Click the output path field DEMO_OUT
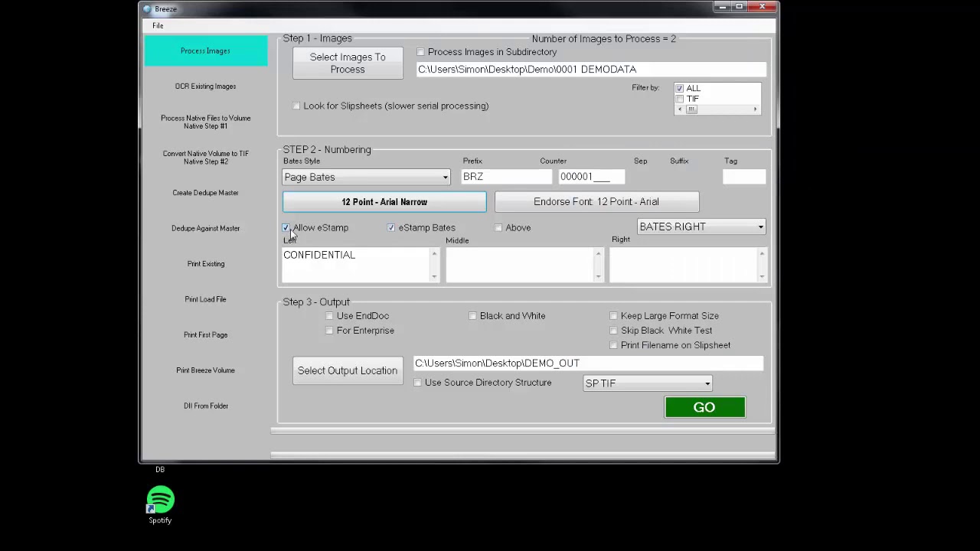980x551 pixels. pos(588,364)
